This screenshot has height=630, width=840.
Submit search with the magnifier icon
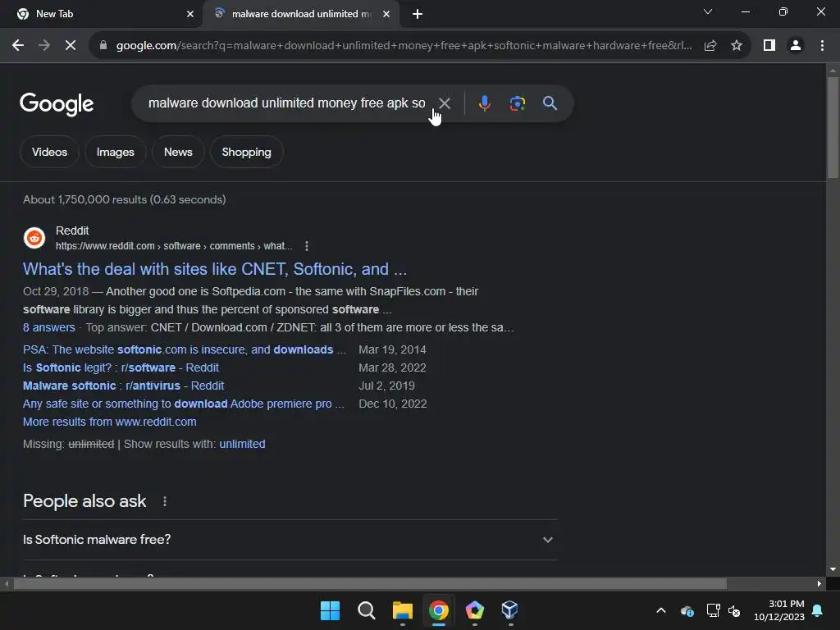click(550, 103)
